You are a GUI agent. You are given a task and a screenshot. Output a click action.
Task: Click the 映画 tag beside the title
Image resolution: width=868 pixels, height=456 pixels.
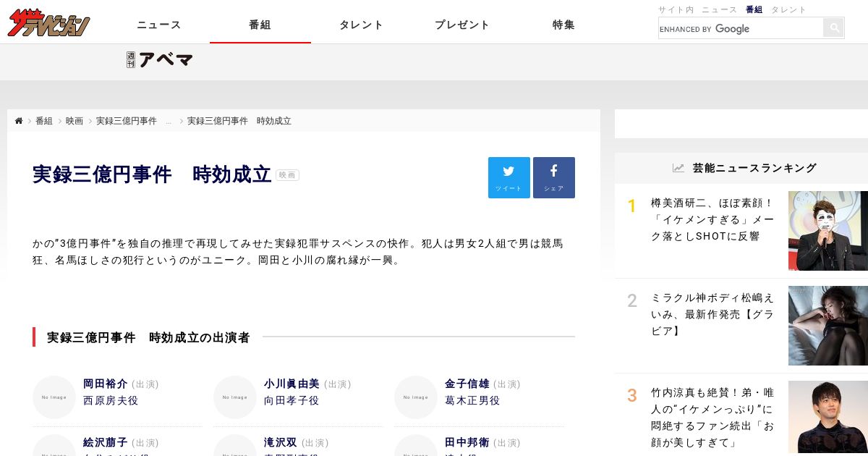coord(287,175)
